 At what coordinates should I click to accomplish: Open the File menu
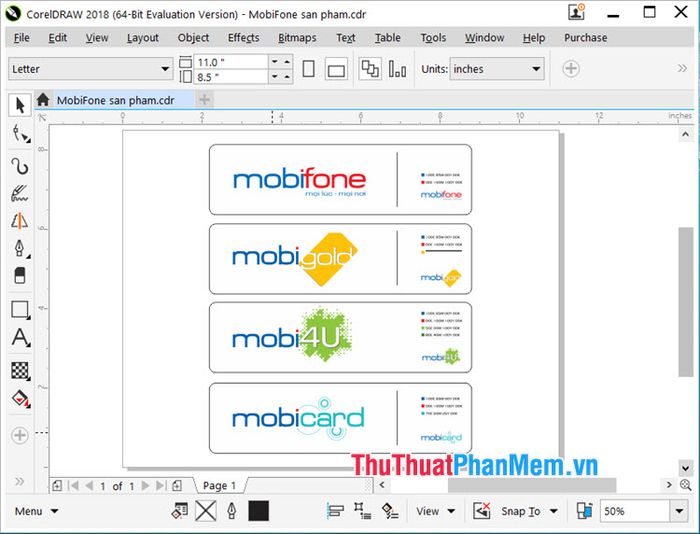pos(21,38)
